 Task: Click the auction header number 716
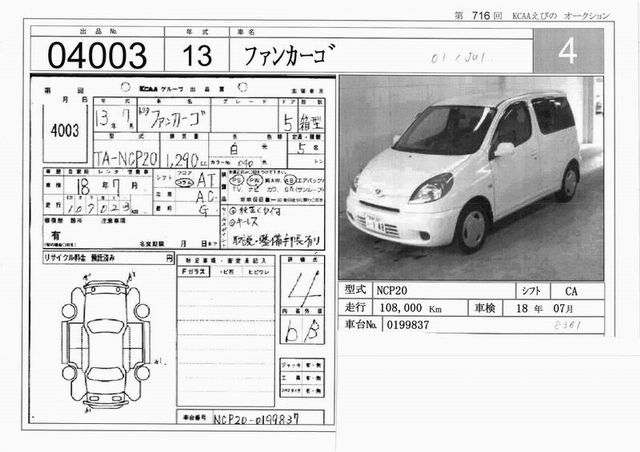[480, 16]
